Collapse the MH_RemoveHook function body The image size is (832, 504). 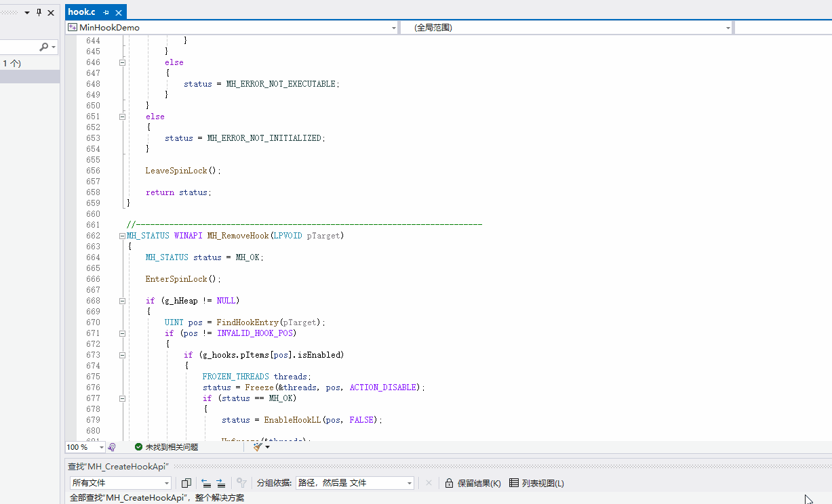[x=121, y=235]
